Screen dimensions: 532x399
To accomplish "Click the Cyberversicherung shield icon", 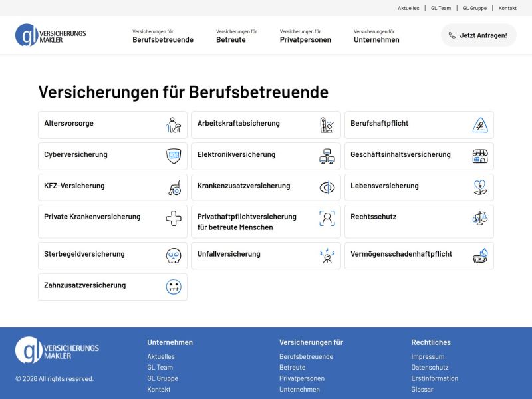I will pyautogui.click(x=174, y=156).
